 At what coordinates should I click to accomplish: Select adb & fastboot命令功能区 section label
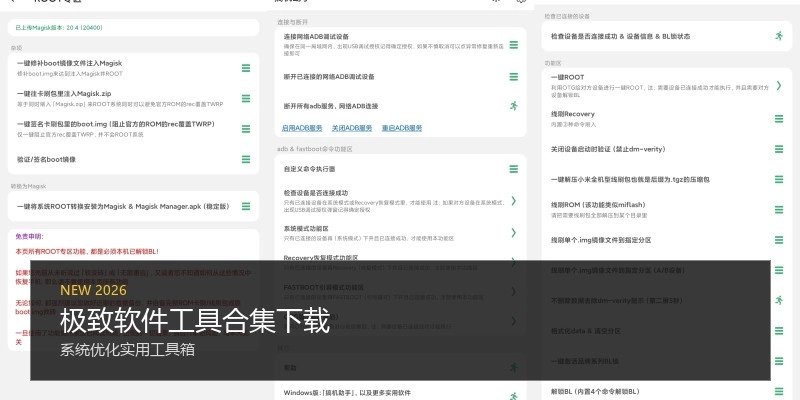(x=315, y=149)
